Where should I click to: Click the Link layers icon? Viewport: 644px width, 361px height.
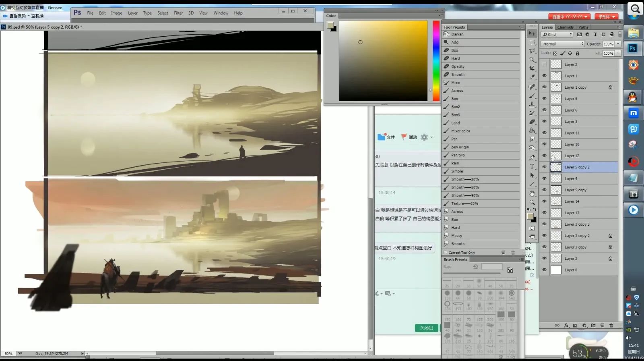pos(557,325)
